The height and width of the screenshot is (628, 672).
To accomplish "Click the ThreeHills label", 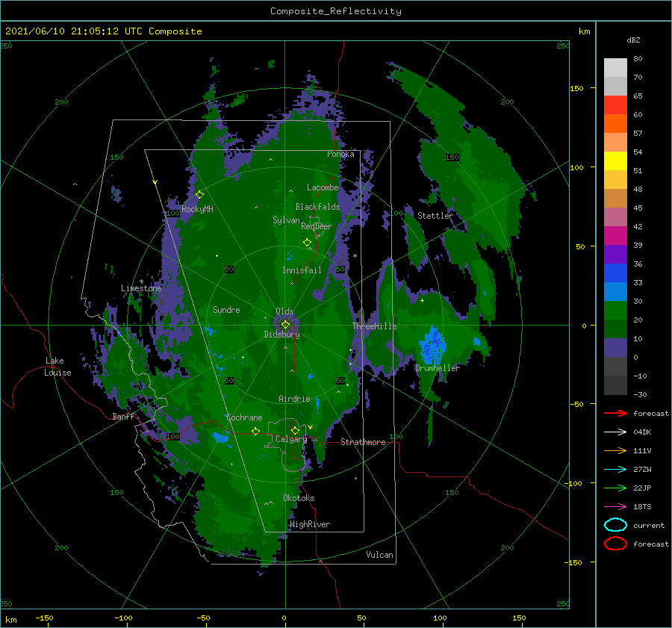I will click(374, 326).
